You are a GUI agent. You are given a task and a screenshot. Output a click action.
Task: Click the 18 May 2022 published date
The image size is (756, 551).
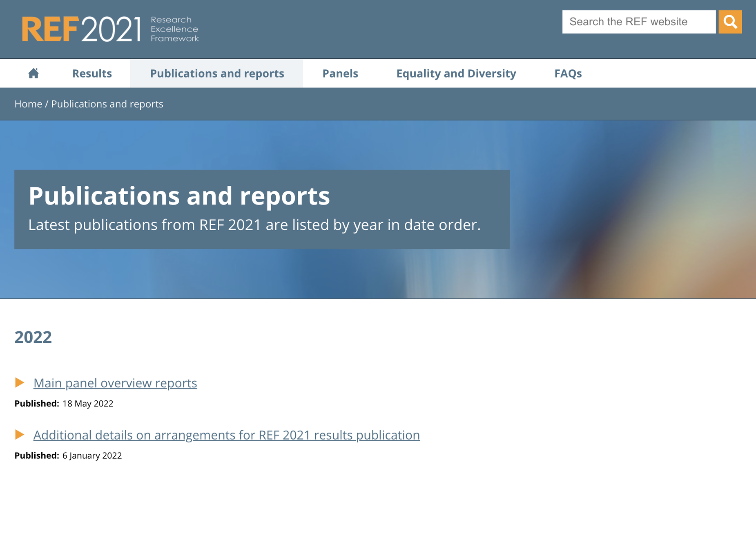[88, 404]
